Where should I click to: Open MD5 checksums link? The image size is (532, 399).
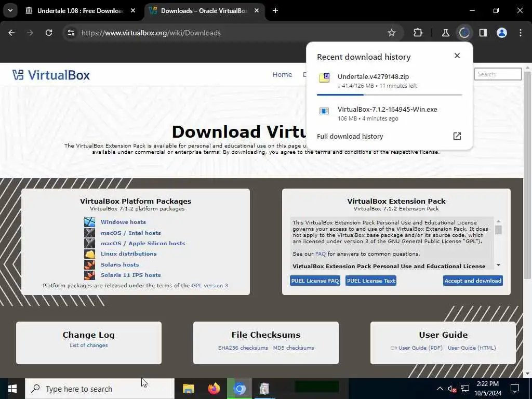294,348
